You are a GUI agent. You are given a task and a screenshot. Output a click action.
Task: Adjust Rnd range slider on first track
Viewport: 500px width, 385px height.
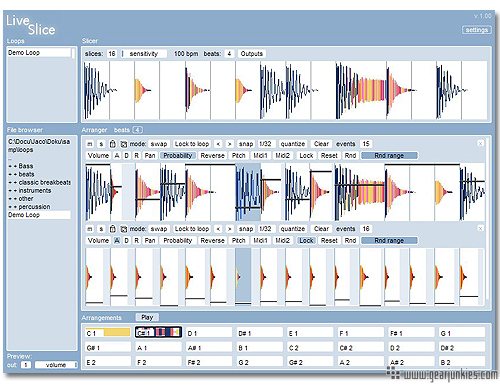[389, 156]
